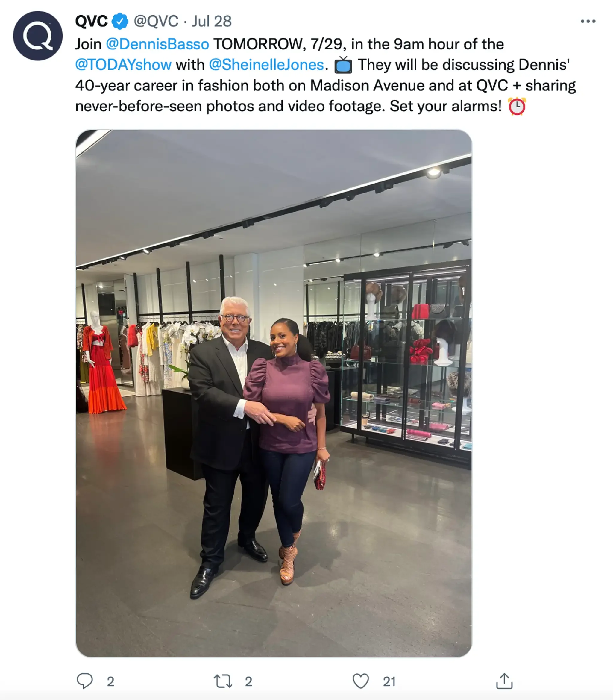Share the tweet via the upload arrow icon
This screenshot has height=700, width=613.
[505, 681]
